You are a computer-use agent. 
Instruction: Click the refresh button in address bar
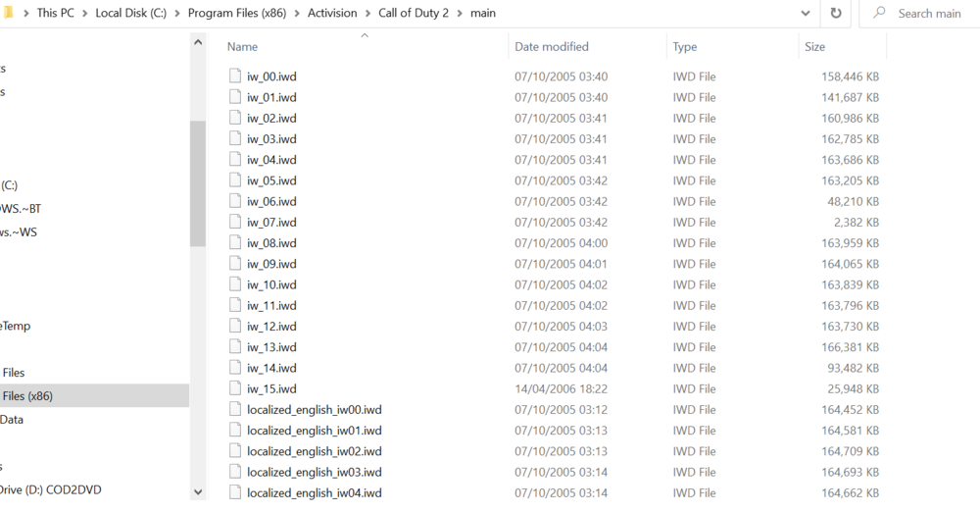pyautogui.click(x=836, y=14)
